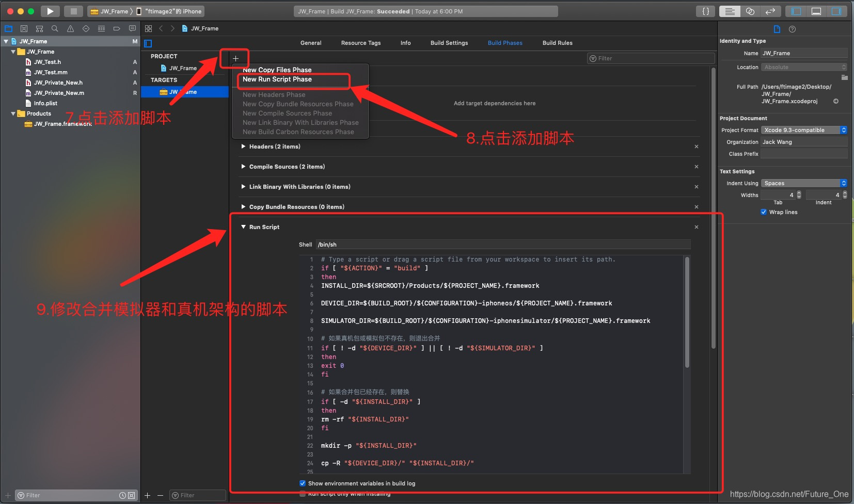The height and width of the screenshot is (504, 854).
Task: Click the build phases Filter field
Action: [651, 58]
